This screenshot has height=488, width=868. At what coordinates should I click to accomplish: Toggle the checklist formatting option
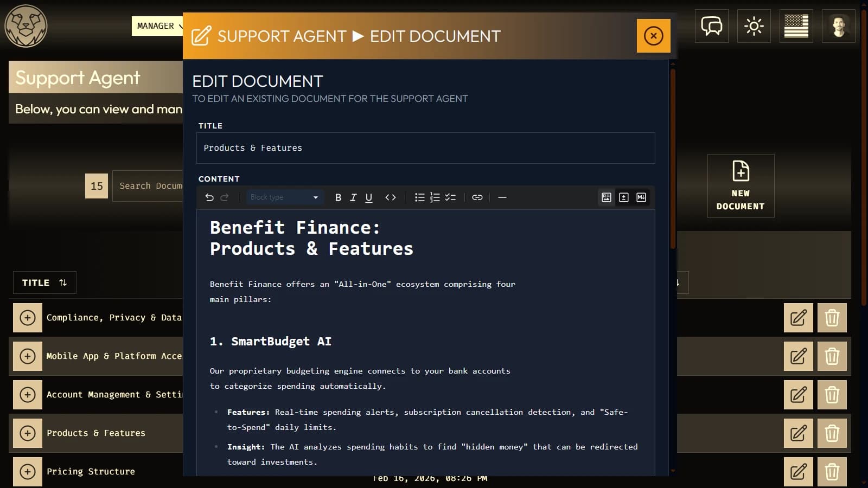pyautogui.click(x=450, y=197)
